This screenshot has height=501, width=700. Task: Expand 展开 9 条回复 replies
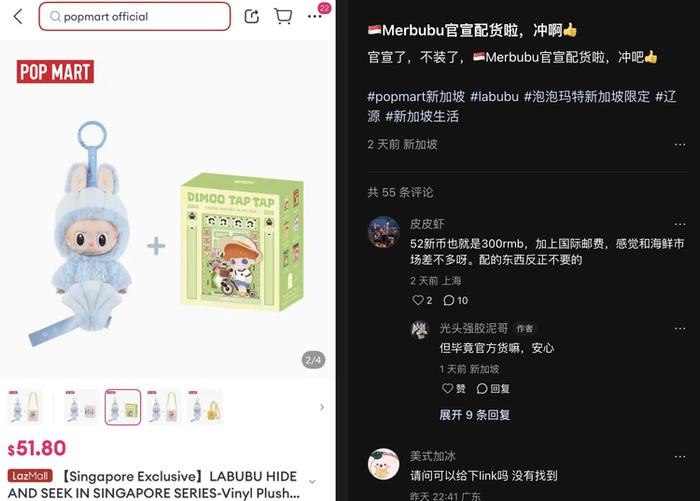click(x=475, y=415)
